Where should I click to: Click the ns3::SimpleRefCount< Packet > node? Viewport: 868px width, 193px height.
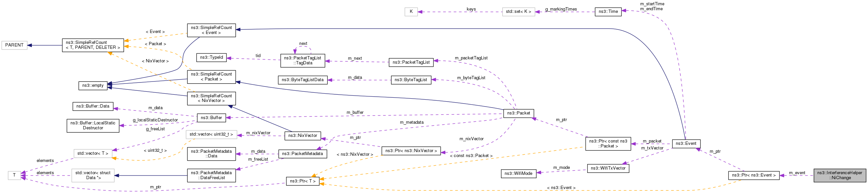(211, 77)
